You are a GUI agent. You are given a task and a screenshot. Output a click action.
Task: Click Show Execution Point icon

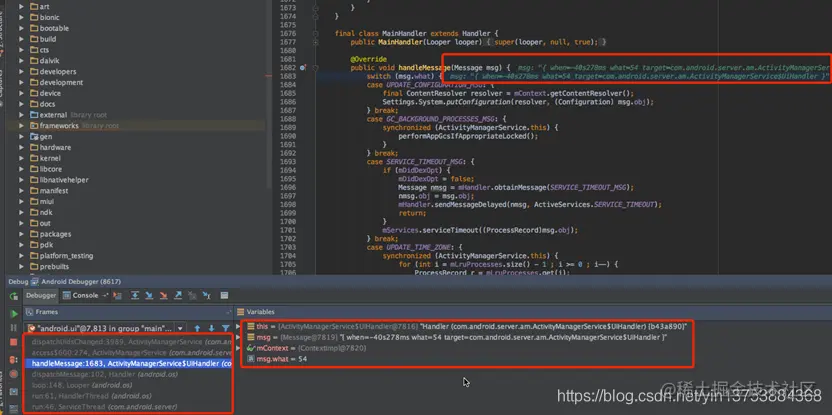pos(117,295)
